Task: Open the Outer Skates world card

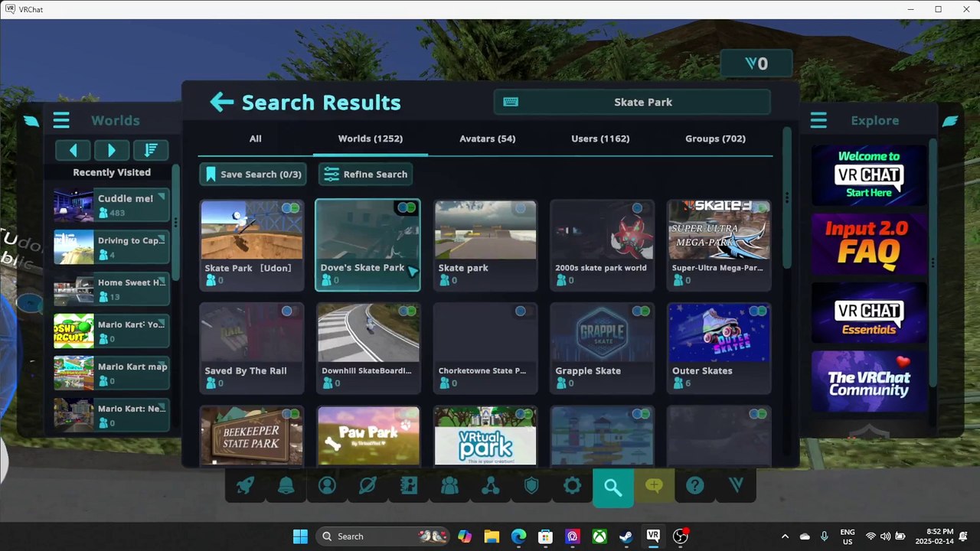Action: tap(719, 348)
